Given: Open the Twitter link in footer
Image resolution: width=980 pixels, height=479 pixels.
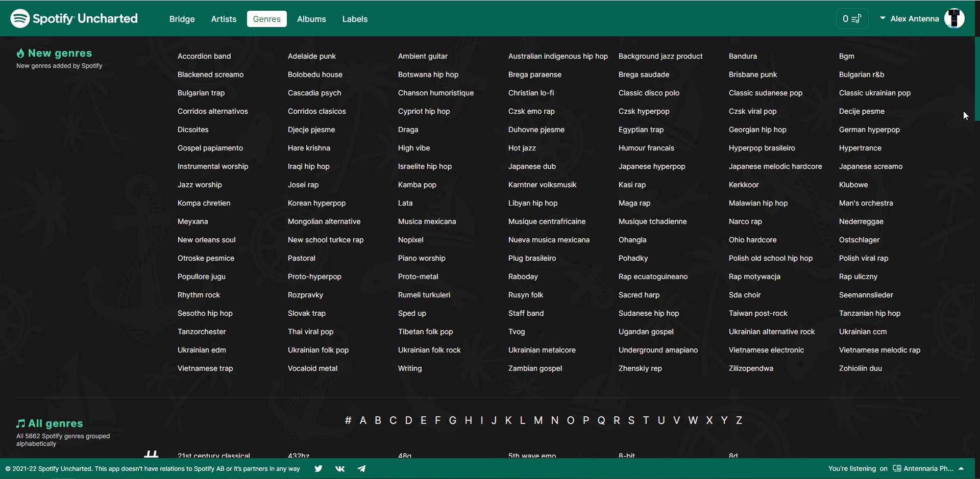Looking at the screenshot, I should pyautogui.click(x=318, y=468).
